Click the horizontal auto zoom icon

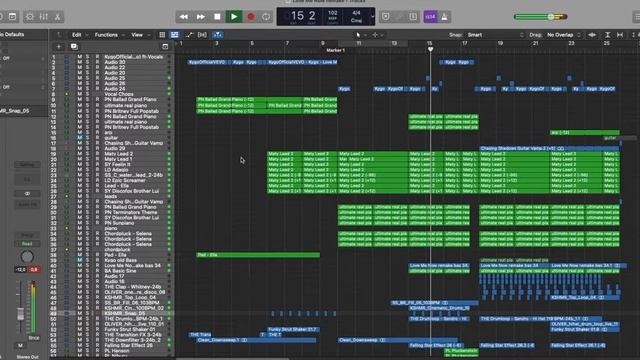point(620,35)
